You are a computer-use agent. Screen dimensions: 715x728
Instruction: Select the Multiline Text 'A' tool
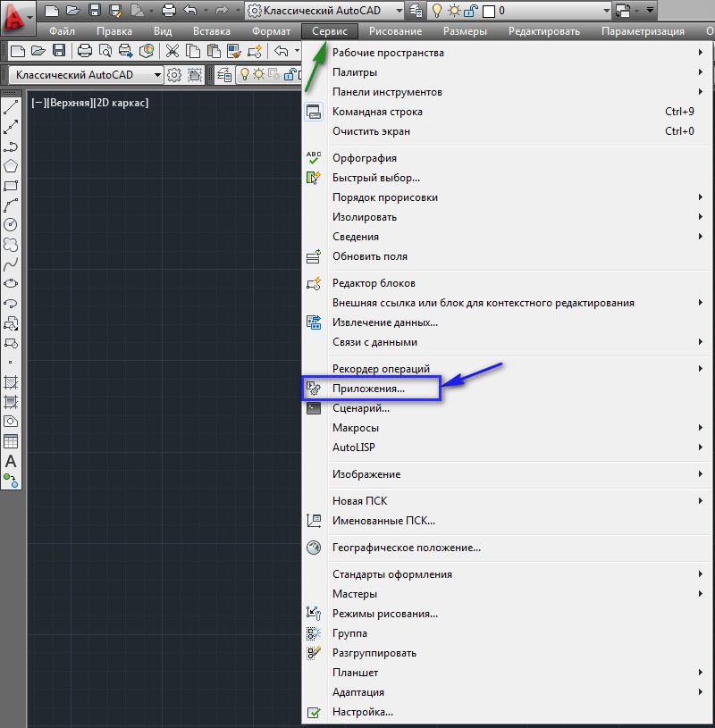coord(11,461)
